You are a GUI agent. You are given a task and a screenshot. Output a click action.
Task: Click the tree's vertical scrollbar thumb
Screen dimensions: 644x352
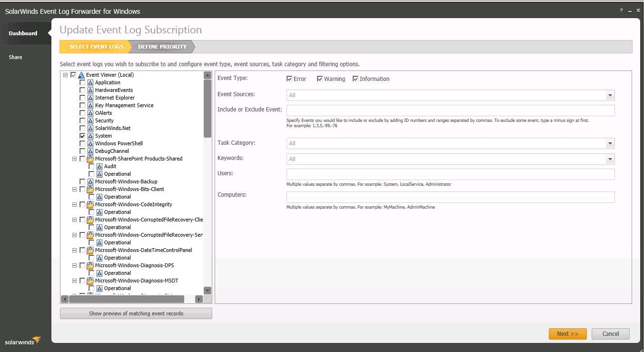click(208, 109)
